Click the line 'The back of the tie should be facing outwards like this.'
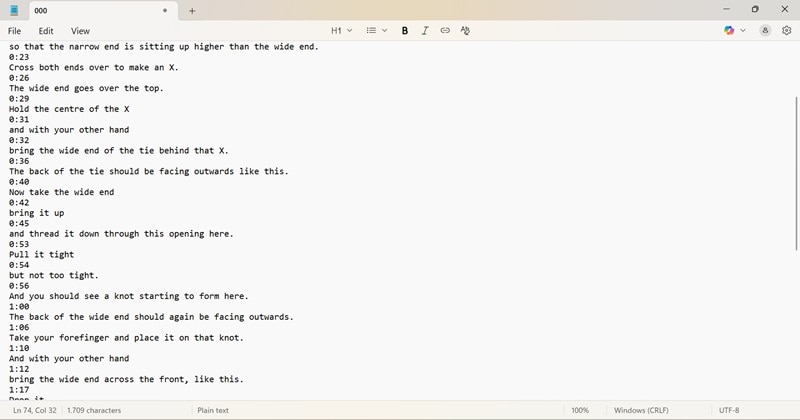The width and height of the screenshot is (800, 420). coord(148,171)
